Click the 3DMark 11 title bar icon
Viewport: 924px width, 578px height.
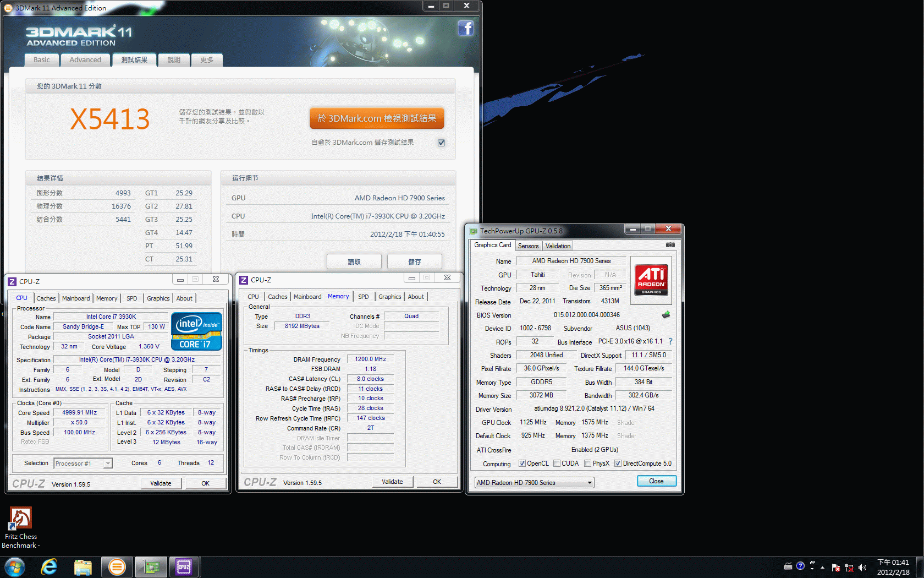point(8,8)
